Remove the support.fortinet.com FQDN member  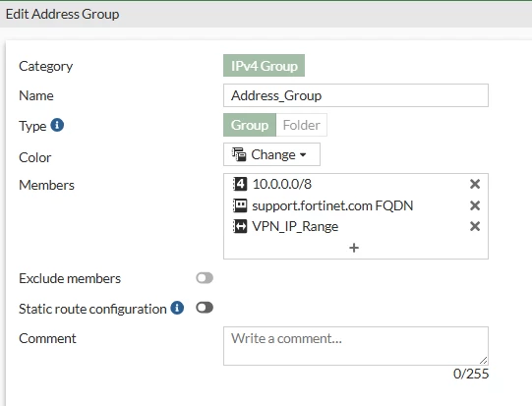(475, 205)
